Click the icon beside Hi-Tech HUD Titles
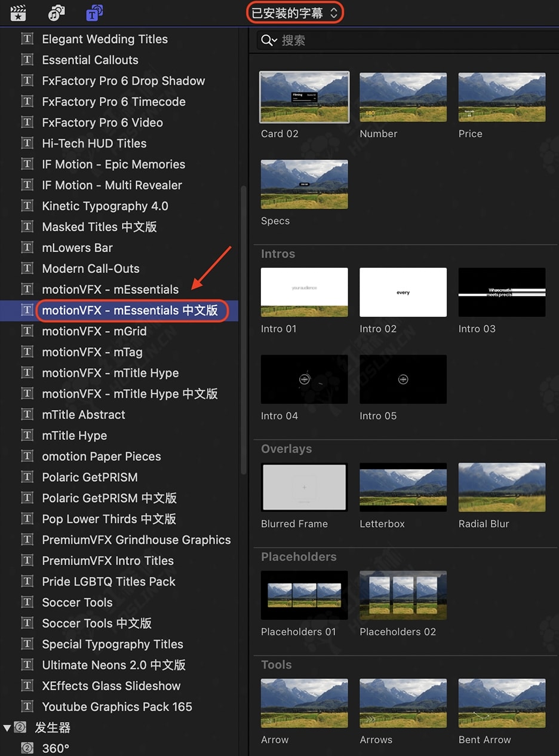 [x=27, y=143]
